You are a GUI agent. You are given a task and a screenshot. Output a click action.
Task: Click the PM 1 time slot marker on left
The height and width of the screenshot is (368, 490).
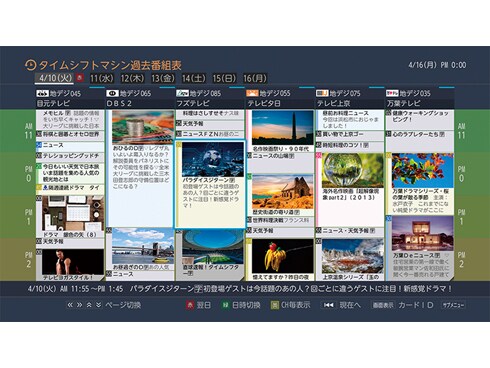[28, 217]
